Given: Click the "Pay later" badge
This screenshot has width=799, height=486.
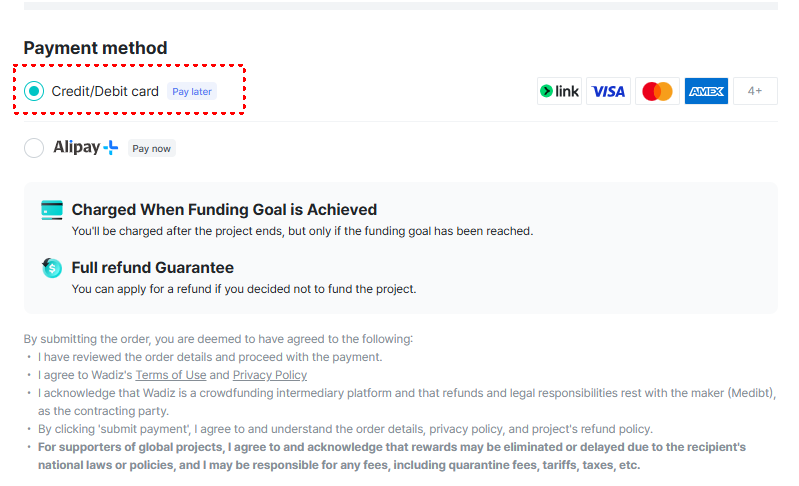Looking at the screenshot, I should pos(191,91).
